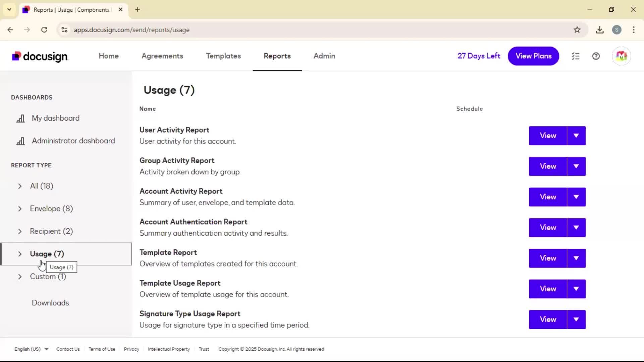Open the help question mark icon
The width and height of the screenshot is (644, 362).
click(596, 56)
